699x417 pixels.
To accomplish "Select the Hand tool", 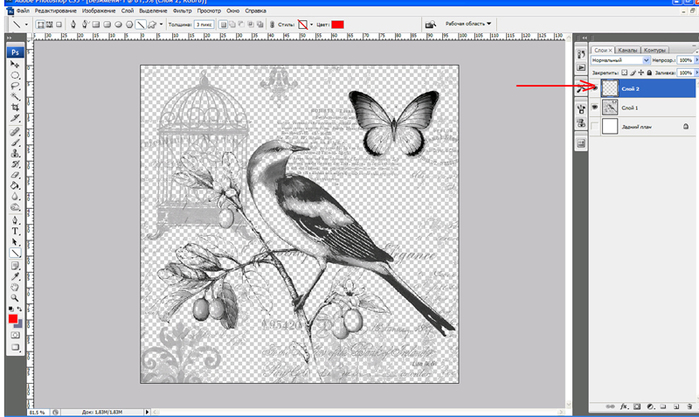I will coord(15,287).
